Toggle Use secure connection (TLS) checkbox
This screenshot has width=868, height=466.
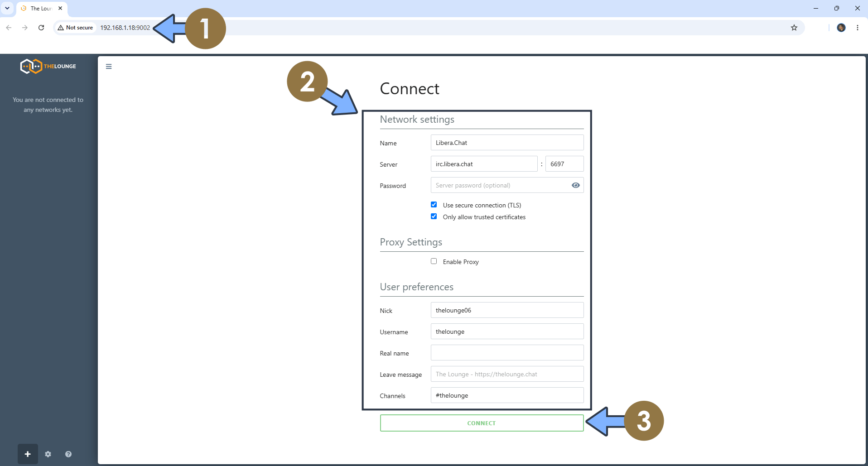(434, 205)
